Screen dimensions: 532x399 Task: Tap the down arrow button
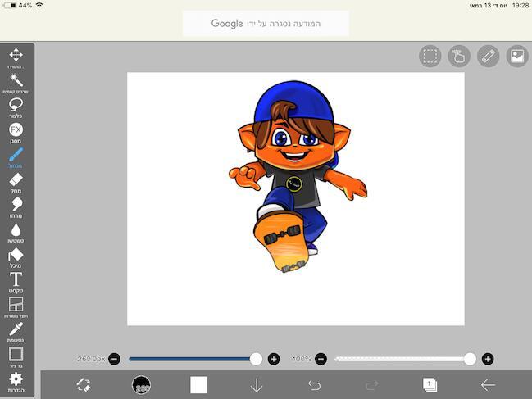pyautogui.click(x=257, y=385)
